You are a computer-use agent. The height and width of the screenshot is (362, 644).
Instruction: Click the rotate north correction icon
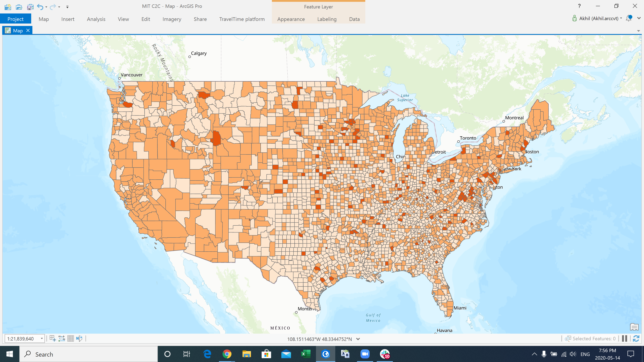click(x=79, y=338)
